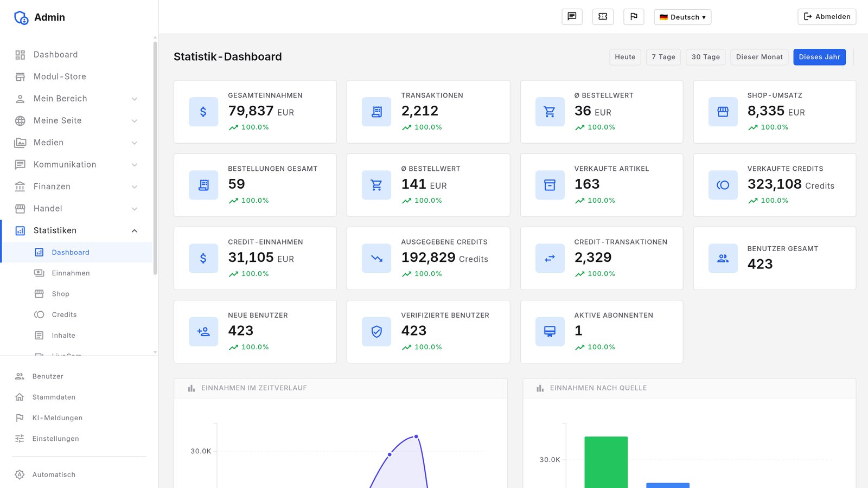Expand the Meine Seite menu
This screenshot has height=488, width=868.
click(76, 120)
